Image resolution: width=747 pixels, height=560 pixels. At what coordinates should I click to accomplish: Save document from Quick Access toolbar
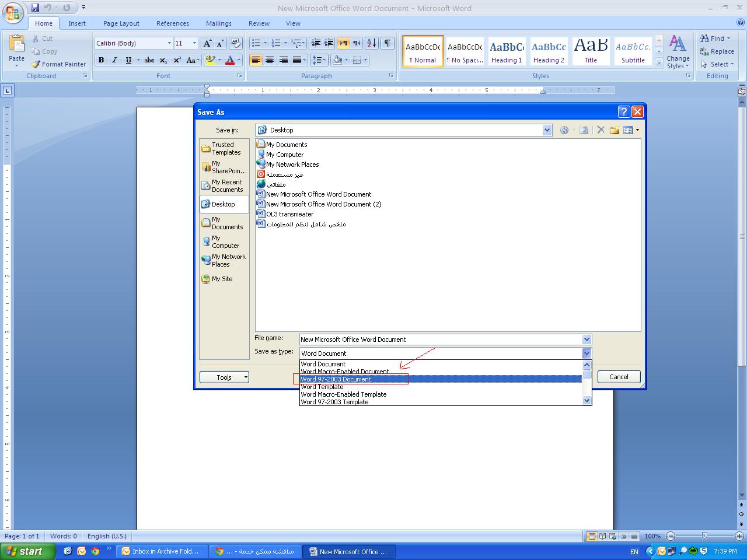point(35,8)
